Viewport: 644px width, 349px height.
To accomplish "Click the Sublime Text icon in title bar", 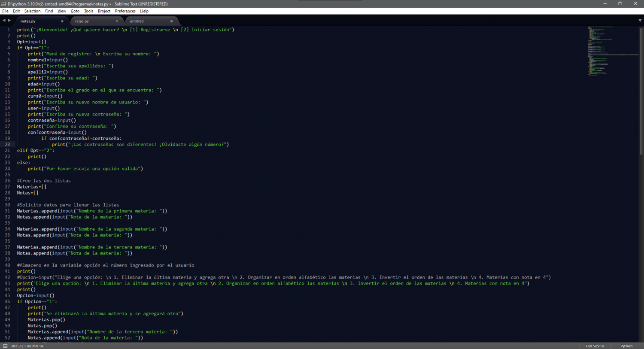I will click(3, 3).
